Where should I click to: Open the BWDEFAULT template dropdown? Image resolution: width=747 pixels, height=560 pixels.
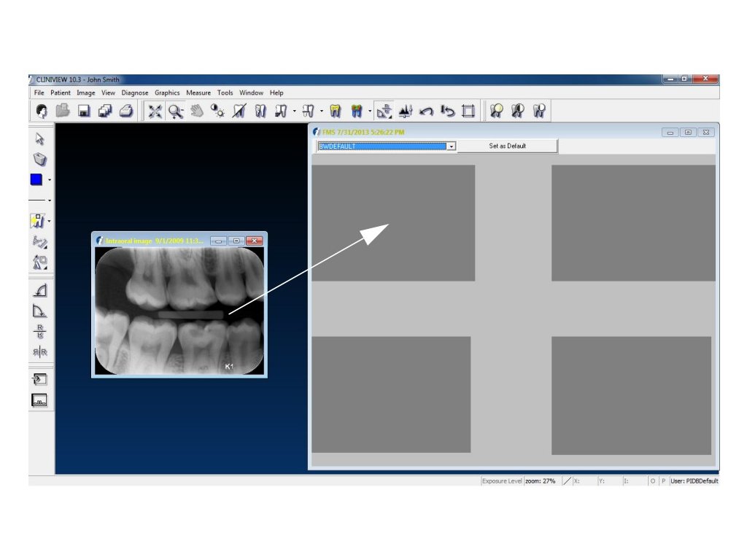click(452, 146)
